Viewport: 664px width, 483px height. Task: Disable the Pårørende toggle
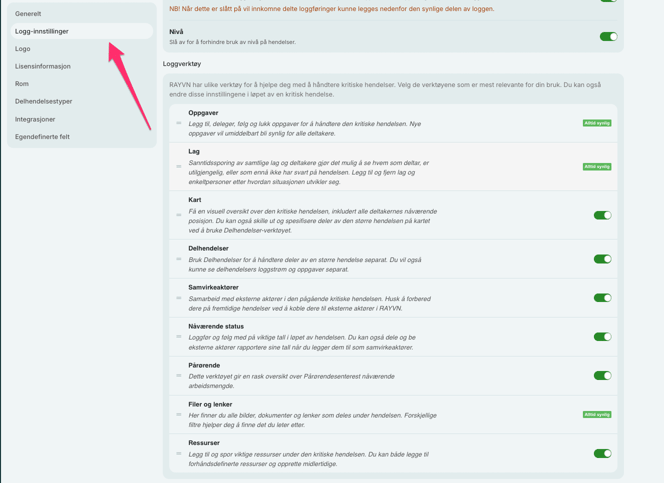[x=602, y=376]
